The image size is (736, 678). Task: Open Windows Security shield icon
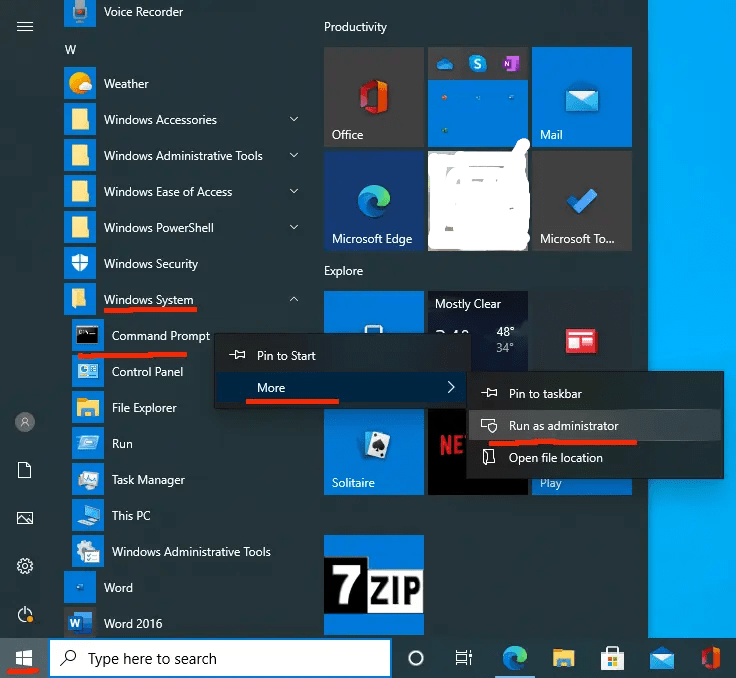click(x=80, y=263)
